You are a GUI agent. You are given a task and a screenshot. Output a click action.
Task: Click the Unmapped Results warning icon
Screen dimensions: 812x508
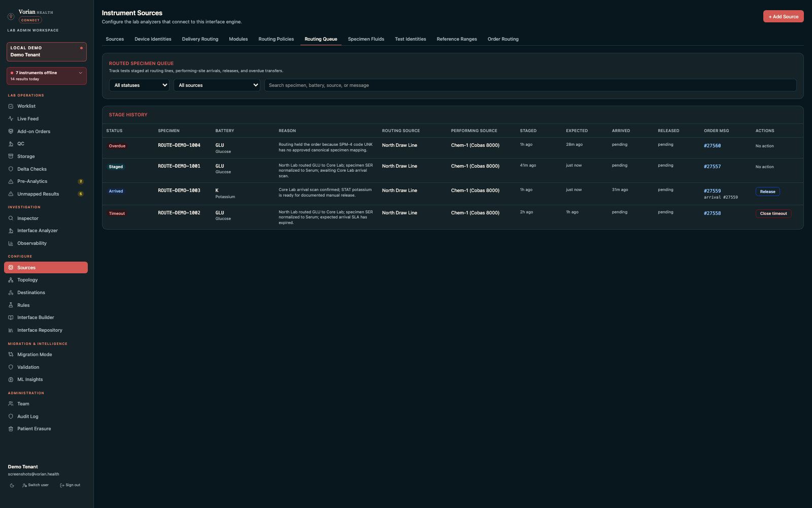pyautogui.click(x=11, y=194)
